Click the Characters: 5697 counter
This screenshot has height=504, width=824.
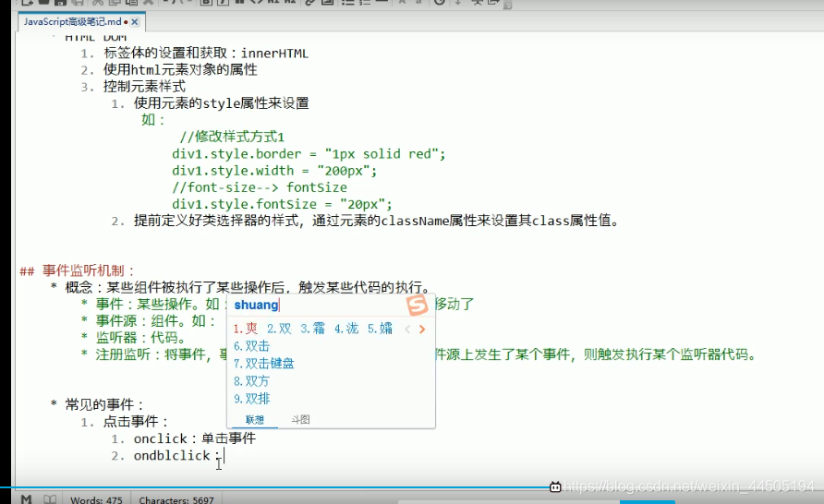click(176, 499)
